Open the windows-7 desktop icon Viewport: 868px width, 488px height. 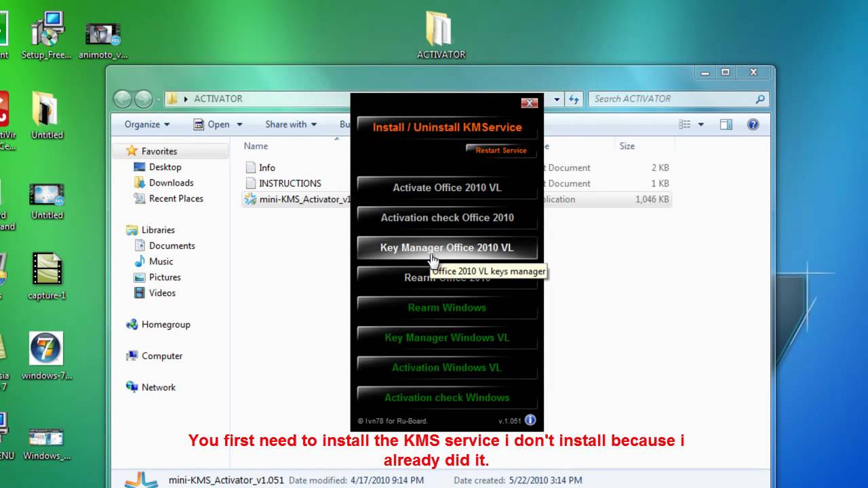47,349
